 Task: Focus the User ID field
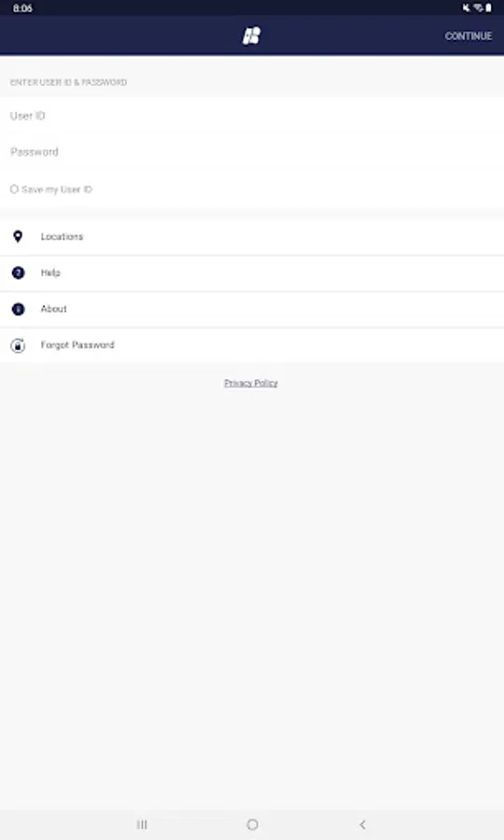point(252,116)
